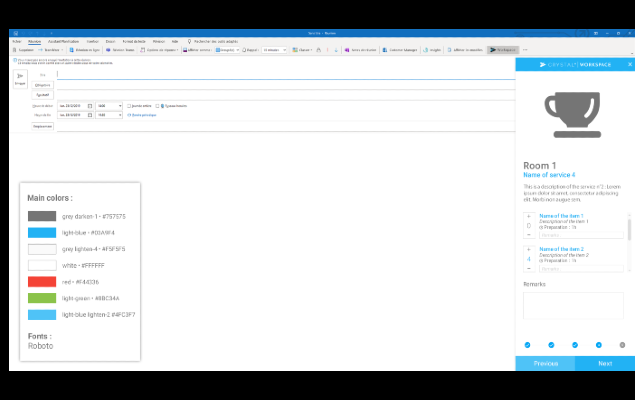Viewport: 635px width, 400px height.
Task: Click the light-green #8BC34A color swatch
Action: click(x=42, y=298)
